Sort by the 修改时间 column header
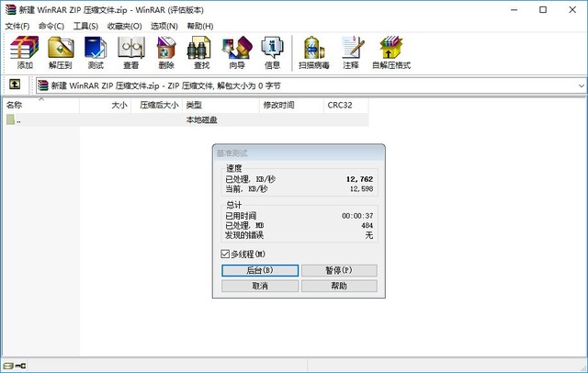Screen dimensions: 588x373 [291, 106]
